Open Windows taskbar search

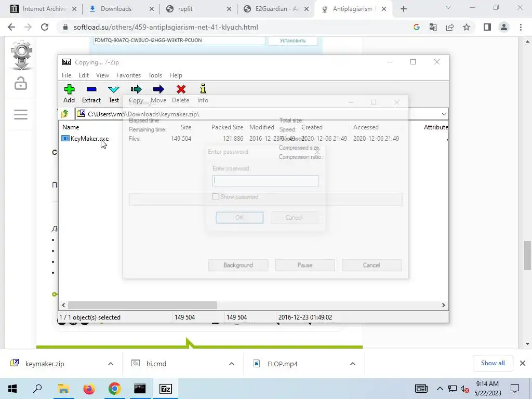[x=37, y=389]
